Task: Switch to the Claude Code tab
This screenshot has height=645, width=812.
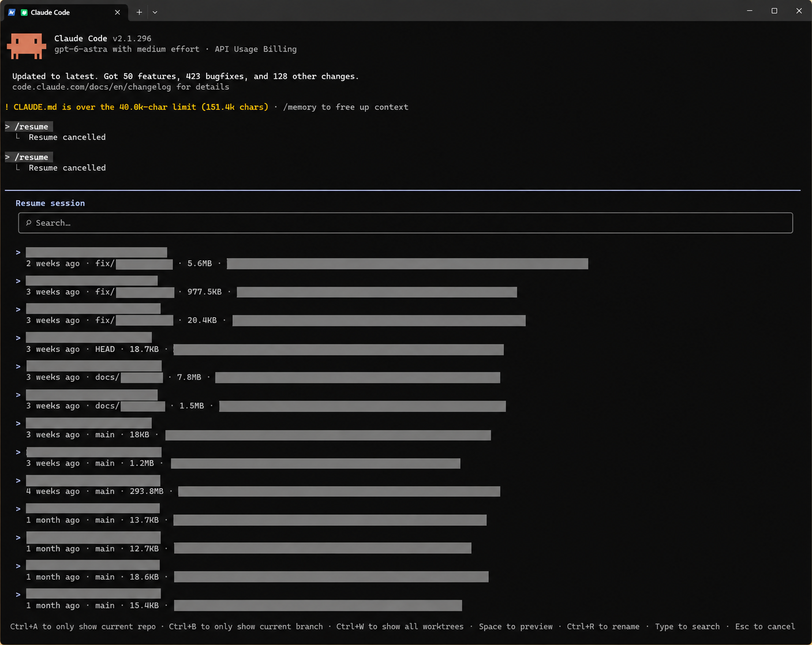Action: (65, 12)
